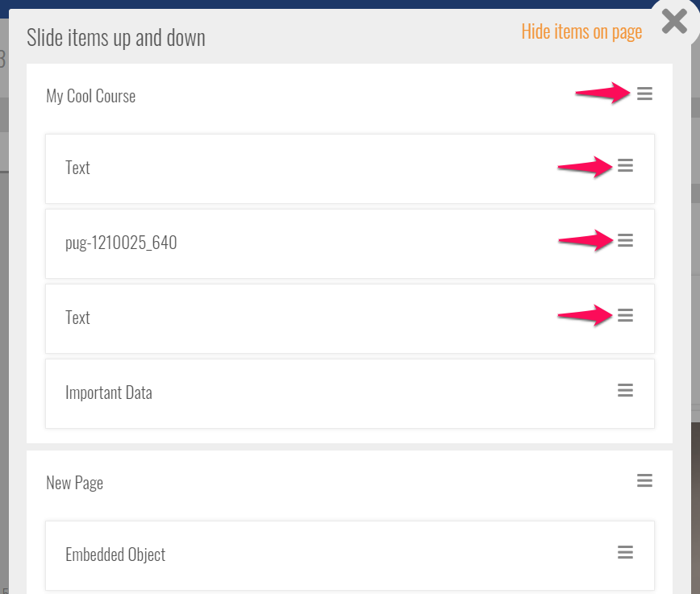
Task: Click the pug-1210025_640 drag handle icon
Action: (x=625, y=240)
